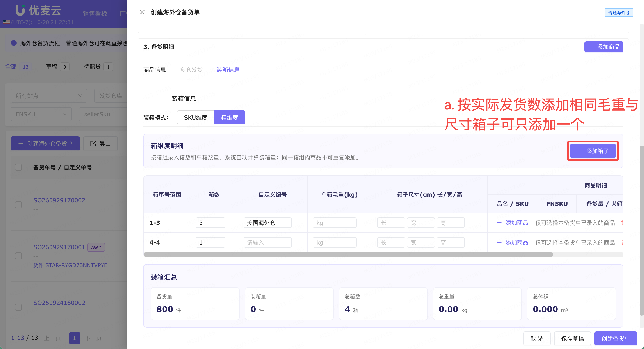Switch to the 装箱信息 tab
The height and width of the screenshot is (349, 644).
click(228, 70)
